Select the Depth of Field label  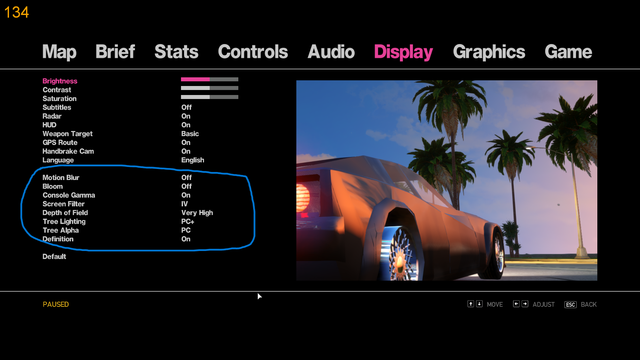(x=65, y=213)
